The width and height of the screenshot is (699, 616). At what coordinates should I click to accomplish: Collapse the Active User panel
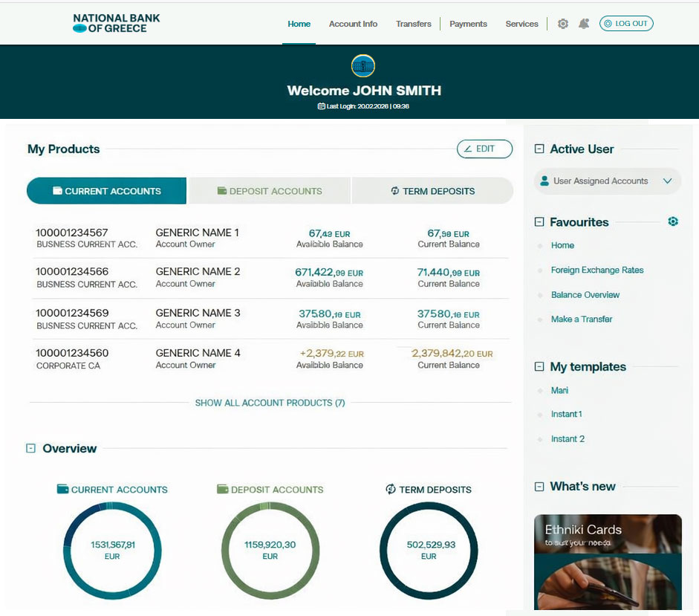click(539, 149)
